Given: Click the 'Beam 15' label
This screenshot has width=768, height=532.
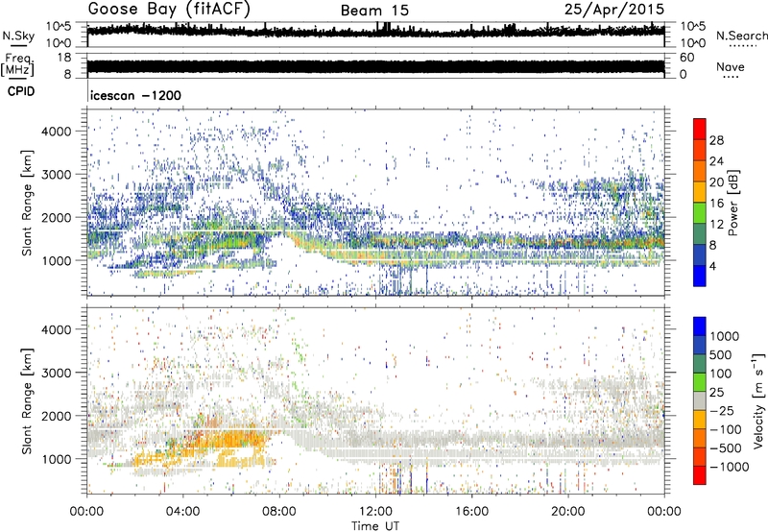Looking at the screenshot, I should (x=374, y=11).
